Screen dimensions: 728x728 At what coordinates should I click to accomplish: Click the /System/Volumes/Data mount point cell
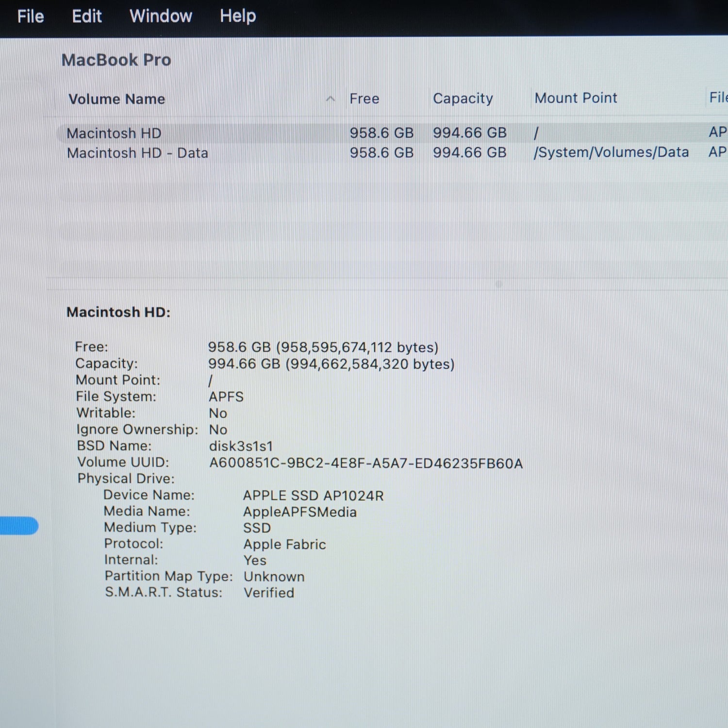tap(611, 152)
